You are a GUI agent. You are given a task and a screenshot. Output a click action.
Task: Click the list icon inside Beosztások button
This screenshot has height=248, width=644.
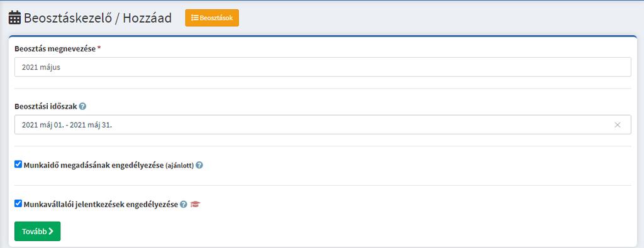[x=195, y=18]
